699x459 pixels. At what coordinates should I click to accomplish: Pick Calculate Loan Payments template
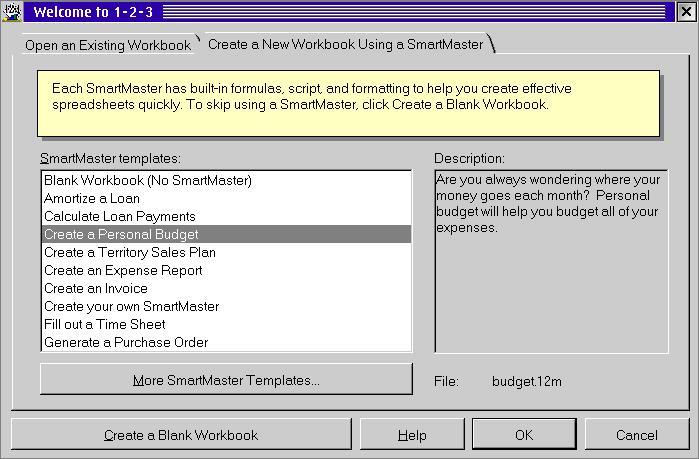[226, 217]
